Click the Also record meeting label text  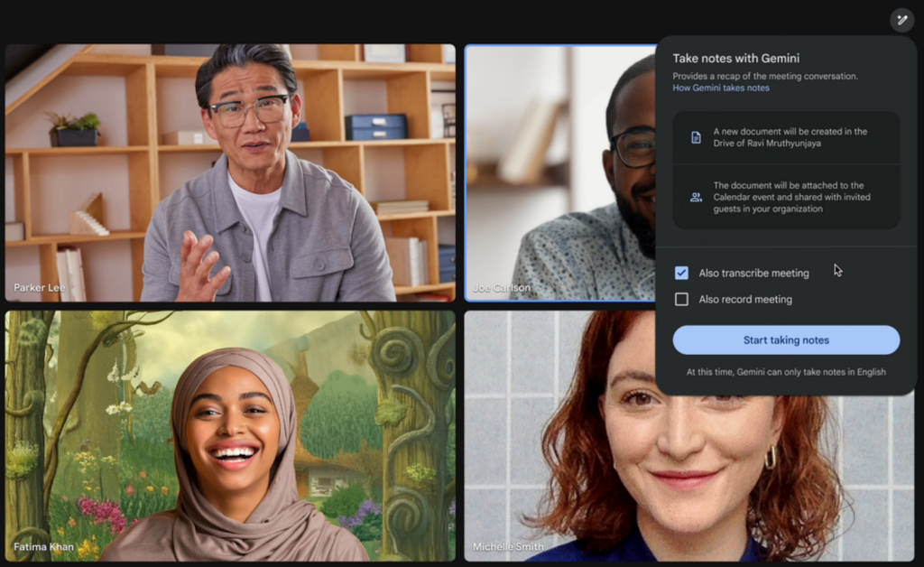click(x=745, y=299)
